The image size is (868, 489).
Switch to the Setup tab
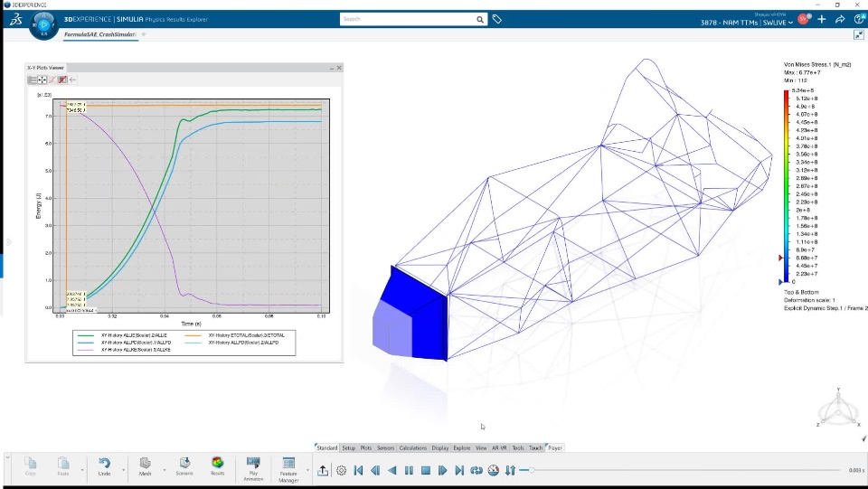tap(349, 448)
